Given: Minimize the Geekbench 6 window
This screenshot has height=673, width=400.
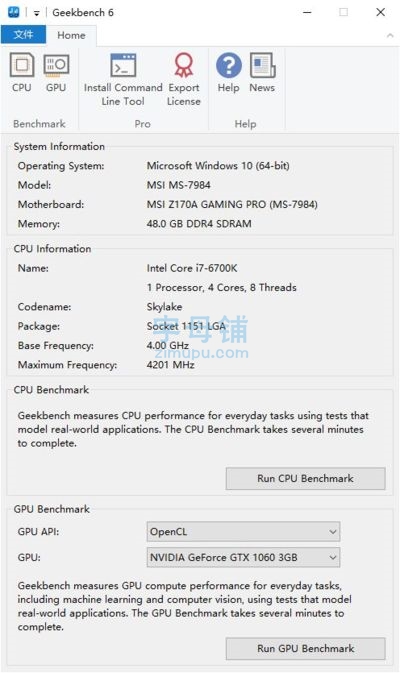Looking at the screenshot, I should 307,12.
